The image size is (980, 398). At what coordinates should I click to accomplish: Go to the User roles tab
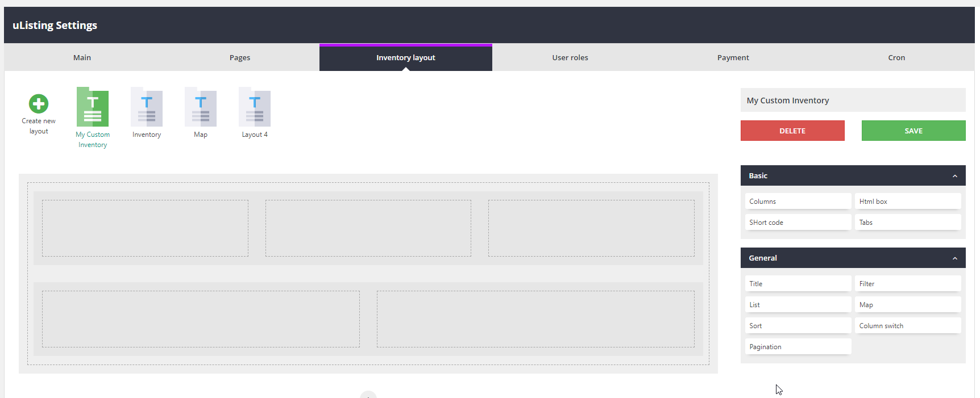[x=570, y=57]
